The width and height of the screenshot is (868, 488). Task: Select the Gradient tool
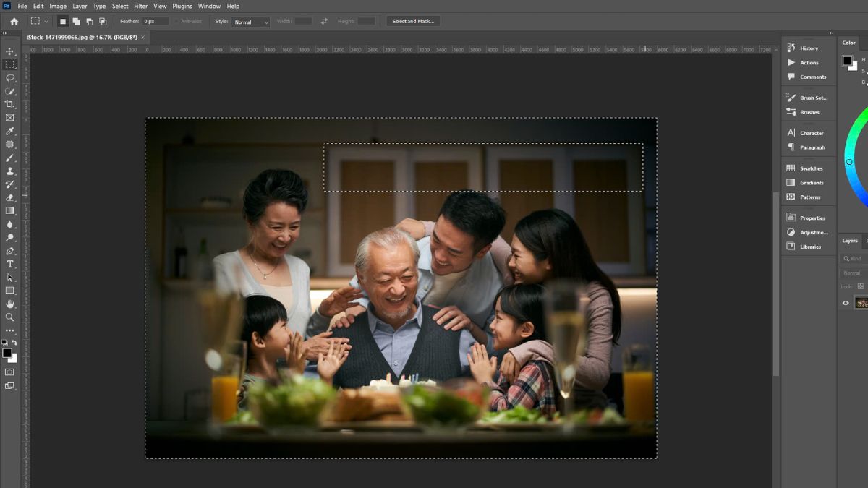[x=9, y=210]
